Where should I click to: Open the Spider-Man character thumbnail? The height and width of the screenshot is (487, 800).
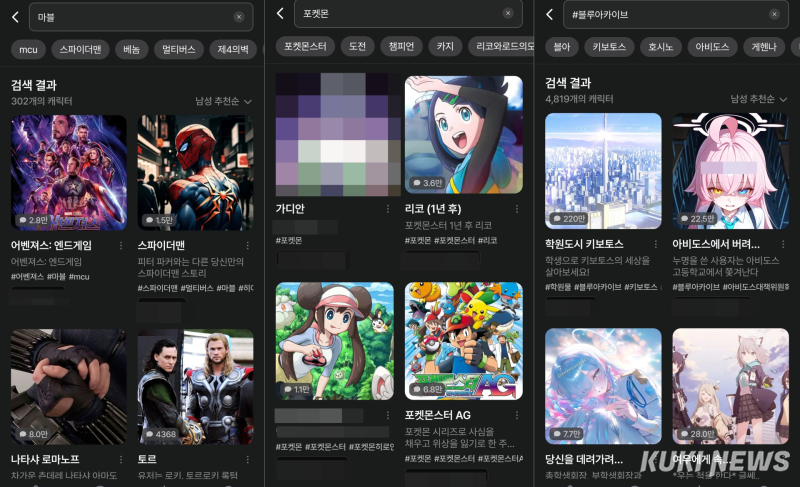[195, 172]
